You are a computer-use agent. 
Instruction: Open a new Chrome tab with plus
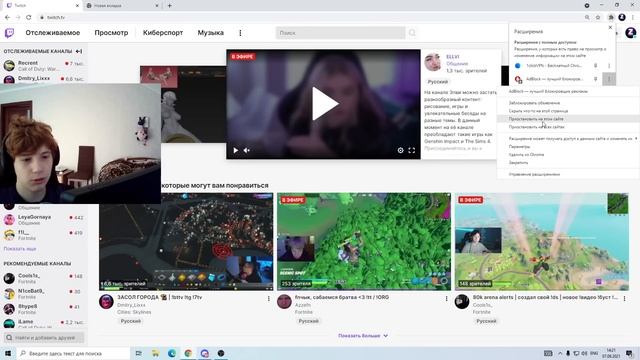pyautogui.click(x=169, y=6)
